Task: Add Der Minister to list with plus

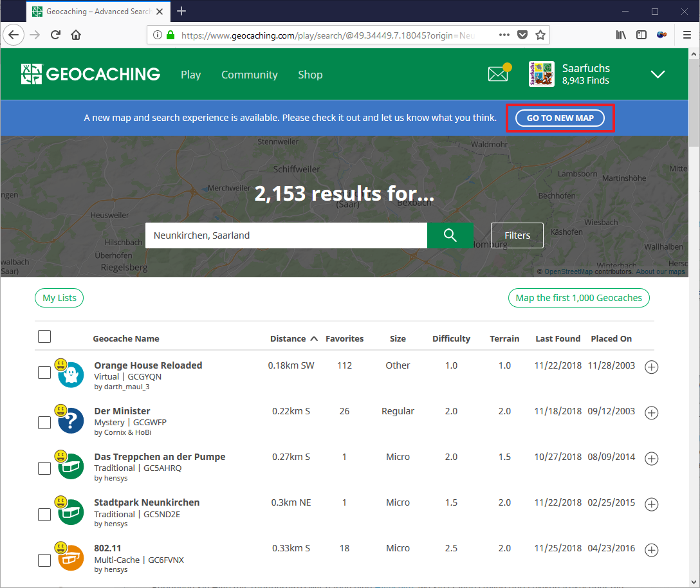Action: 652,413
